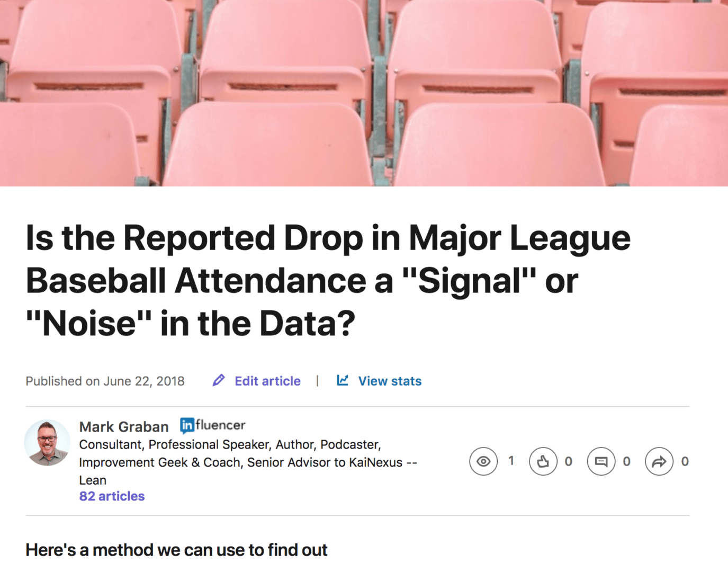Click the pencil edit icon
This screenshot has width=728, height=572.
tap(219, 380)
